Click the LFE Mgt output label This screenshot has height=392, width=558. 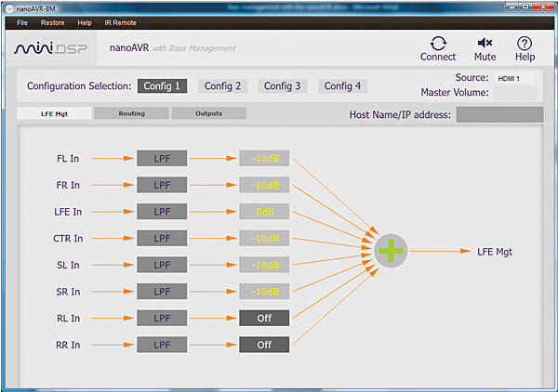[495, 252]
